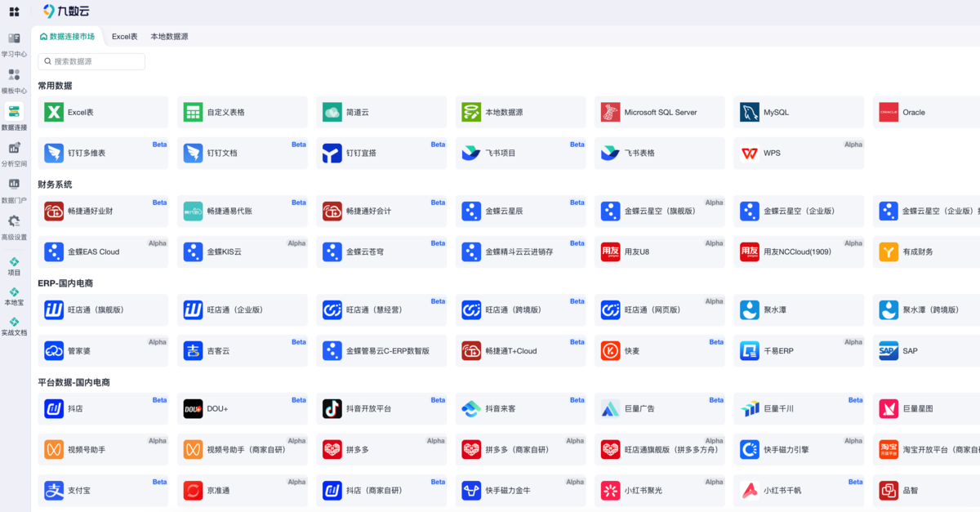Open 项目 in the sidebar
This screenshot has height=512, width=980.
14,266
